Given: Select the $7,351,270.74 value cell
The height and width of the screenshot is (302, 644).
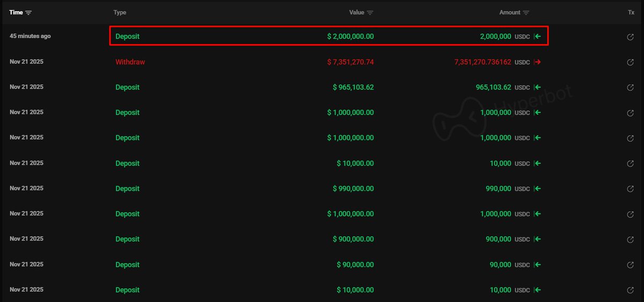Looking at the screenshot, I should (350, 62).
